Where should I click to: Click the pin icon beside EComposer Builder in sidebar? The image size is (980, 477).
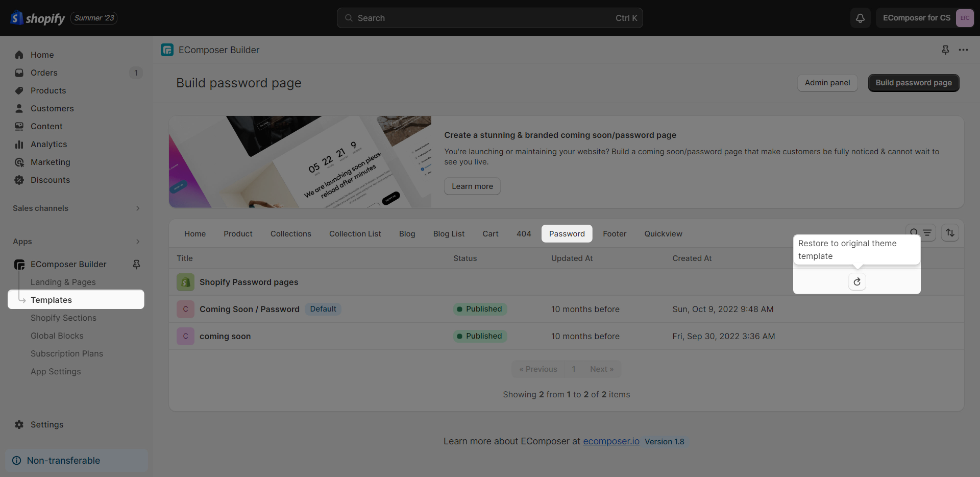point(136,264)
